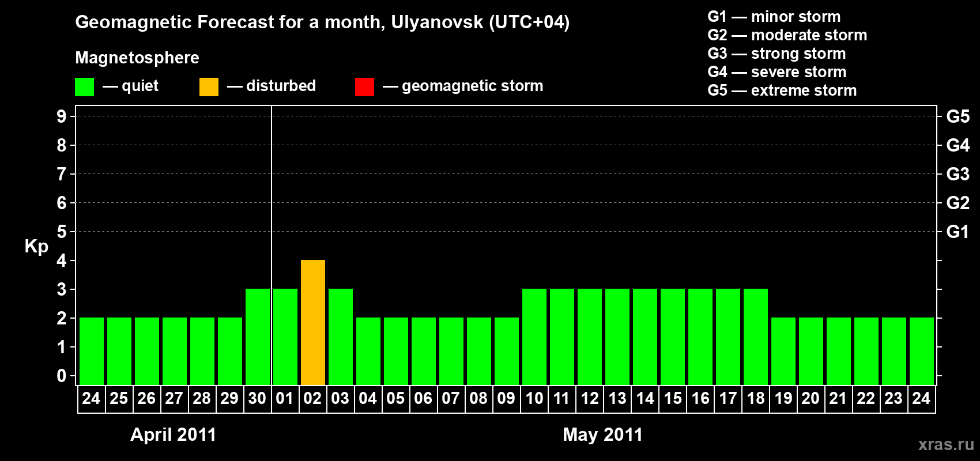Viewport: 980px width, 461px height.
Task: Click the date label 15 on the axis
Action: pos(673,398)
